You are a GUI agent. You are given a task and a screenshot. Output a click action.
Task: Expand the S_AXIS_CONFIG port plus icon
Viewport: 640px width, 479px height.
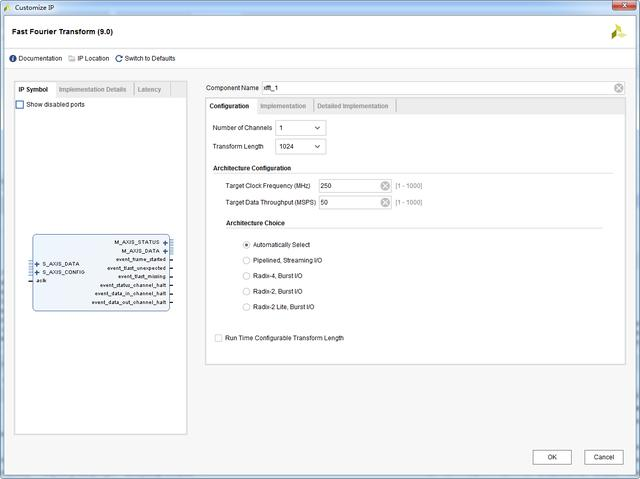(x=37, y=272)
